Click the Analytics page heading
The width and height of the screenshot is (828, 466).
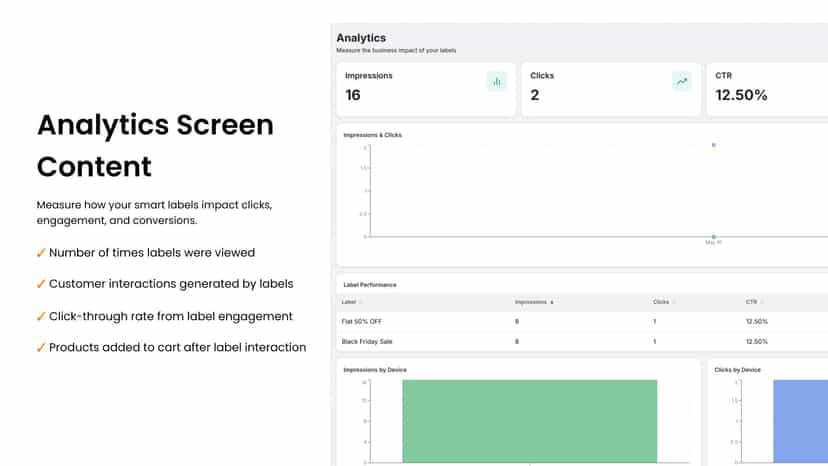(361, 38)
